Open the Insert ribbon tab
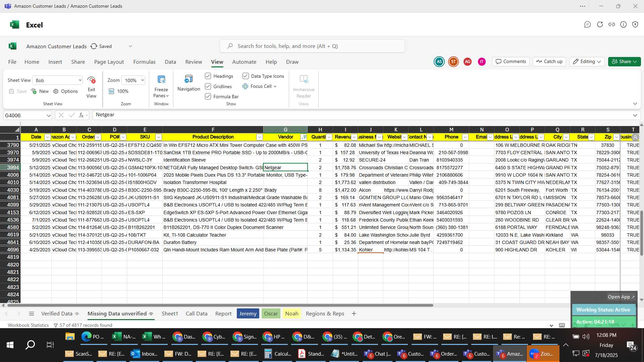 click(x=55, y=62)
